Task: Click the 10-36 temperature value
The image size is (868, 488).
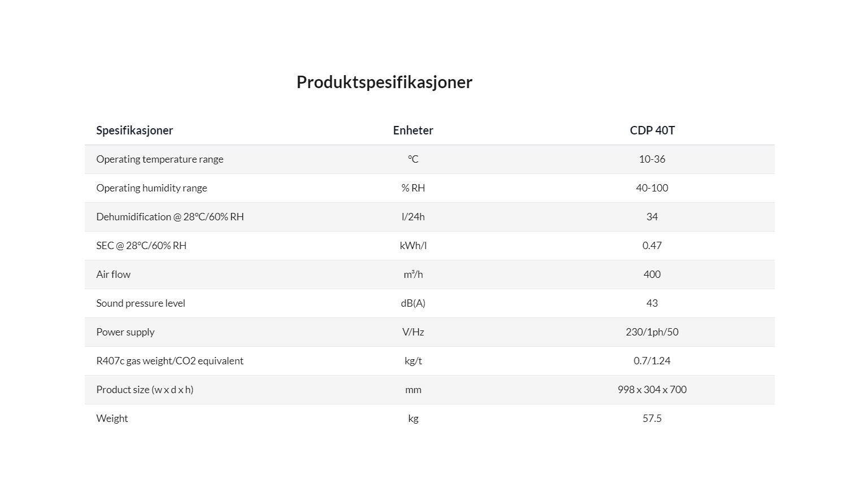Action: tap(652, 159)
